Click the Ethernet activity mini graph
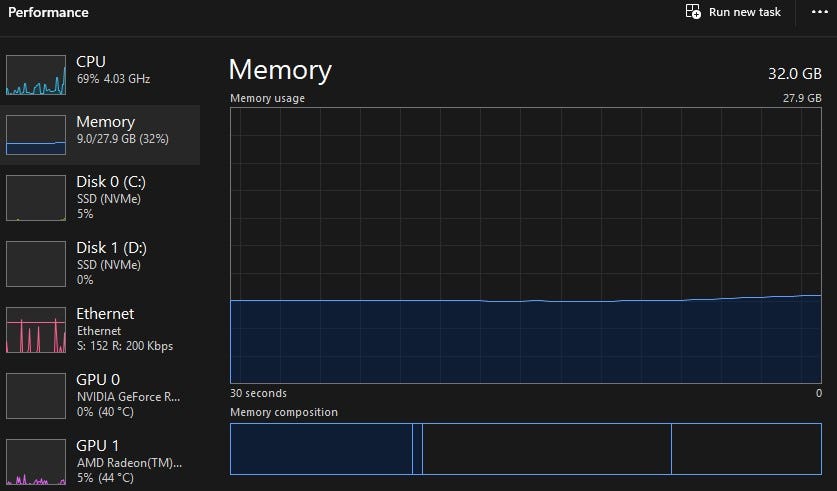837x491 pixels. click(x=37, y=330)
